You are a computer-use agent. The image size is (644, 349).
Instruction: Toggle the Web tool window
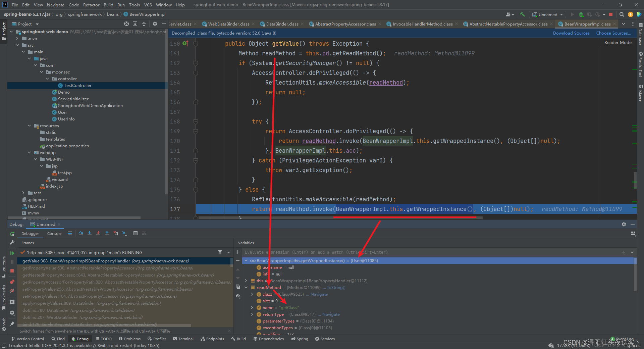4,325
